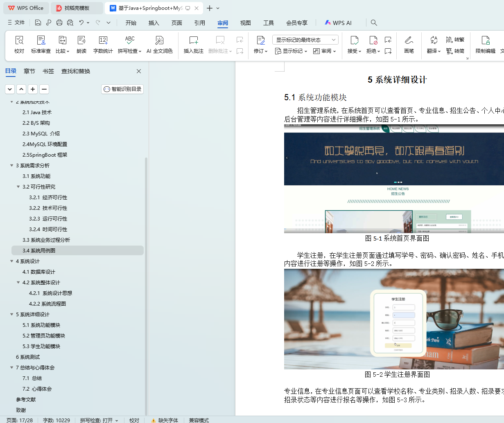
Task: Reject change with 拒绝 button
Action: pos(373,45)
